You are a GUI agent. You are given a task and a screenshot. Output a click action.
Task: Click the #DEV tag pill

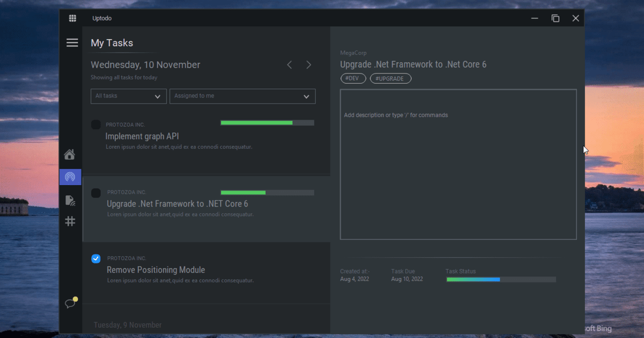353,78
